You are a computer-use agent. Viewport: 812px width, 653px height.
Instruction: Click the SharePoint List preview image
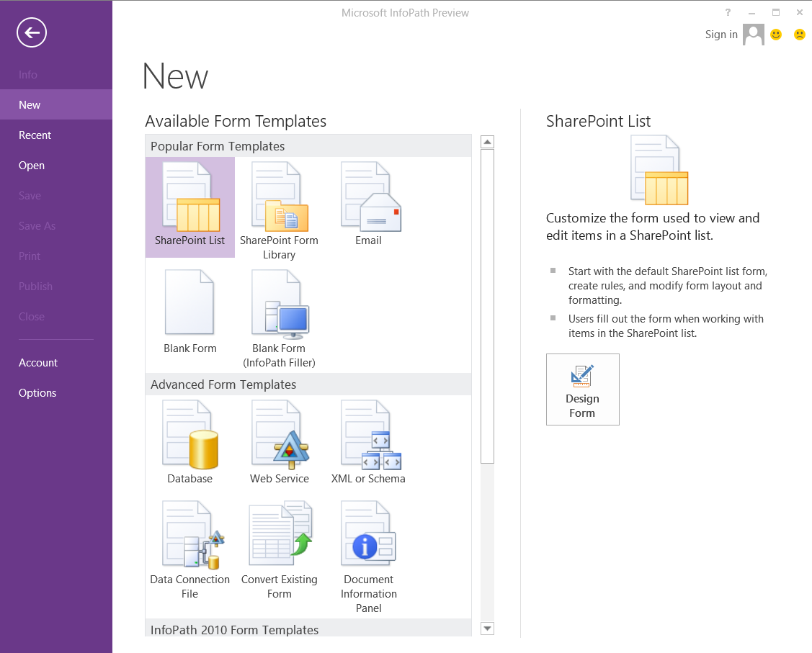(x=659, y=170)
